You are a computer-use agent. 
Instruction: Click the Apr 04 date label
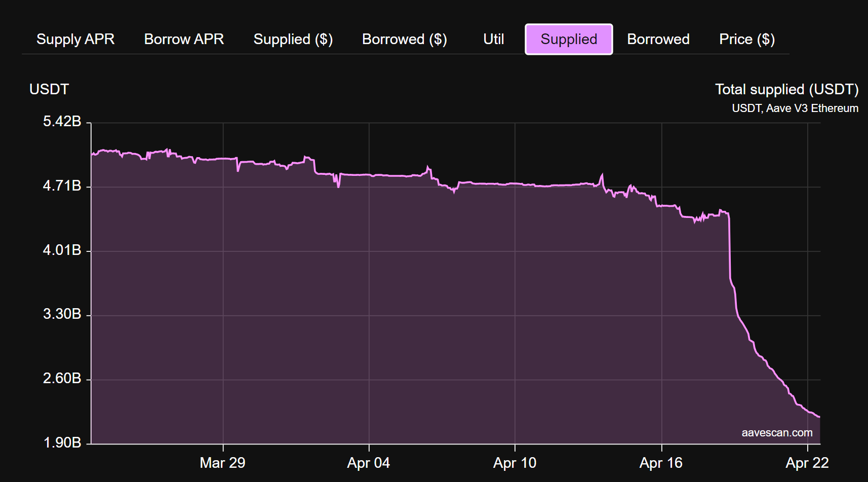[369, 463]
